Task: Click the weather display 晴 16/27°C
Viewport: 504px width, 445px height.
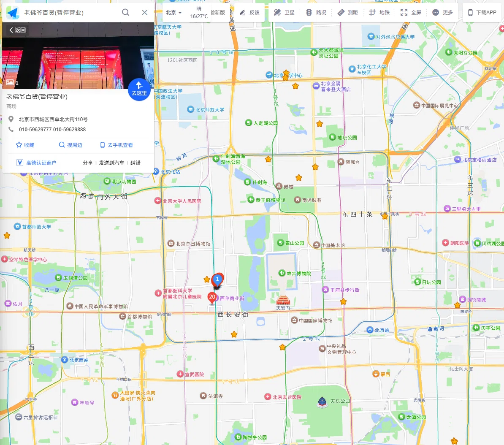Action: point(199,13)
